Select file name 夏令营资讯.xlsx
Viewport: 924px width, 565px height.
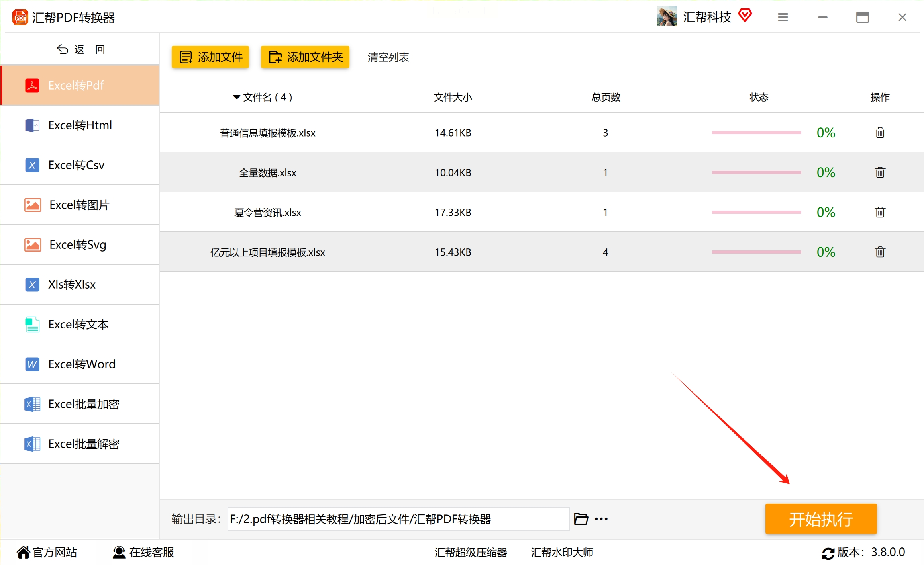click(268, 213)
